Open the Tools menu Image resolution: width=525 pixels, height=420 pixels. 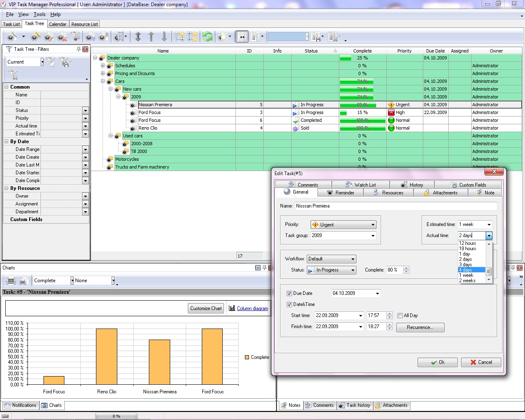point(39,14)
